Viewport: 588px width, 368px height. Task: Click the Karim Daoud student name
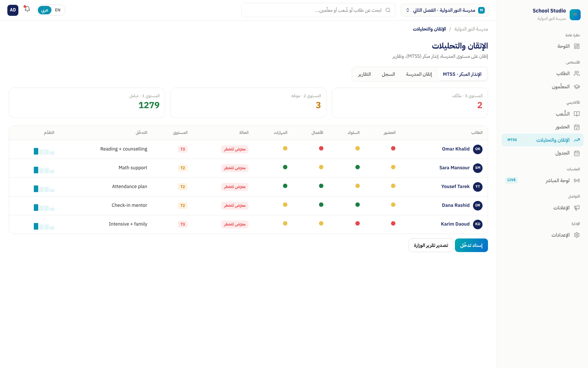(455, 224)
